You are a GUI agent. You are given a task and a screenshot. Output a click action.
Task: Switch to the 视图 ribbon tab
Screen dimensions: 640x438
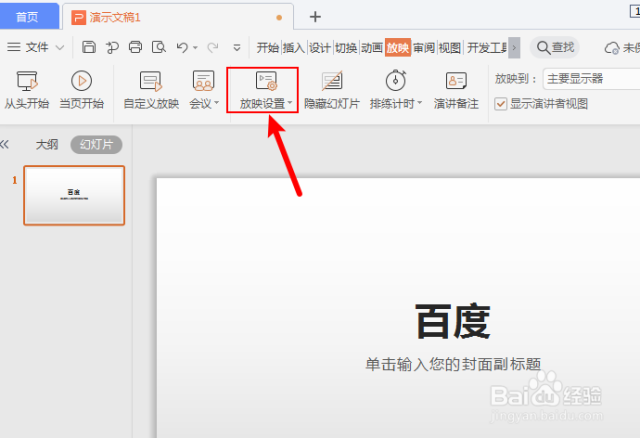click(x=450, y=48)
